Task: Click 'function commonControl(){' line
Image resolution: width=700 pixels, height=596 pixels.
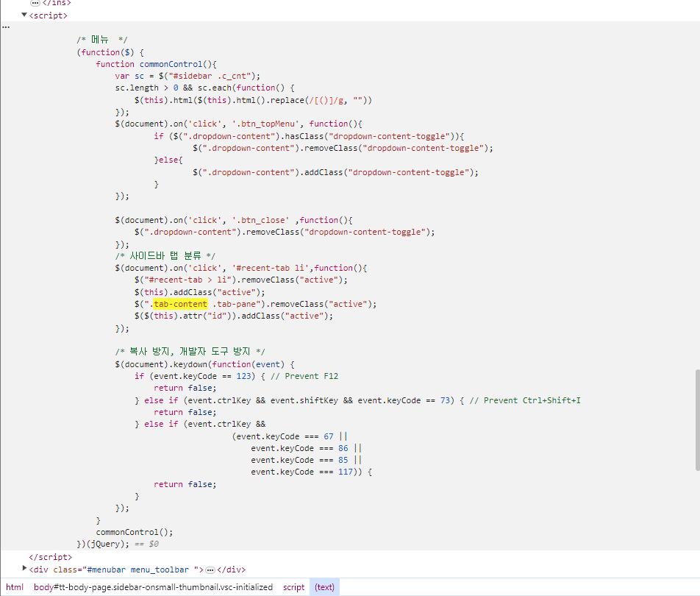Action: (x=156, y=64)
